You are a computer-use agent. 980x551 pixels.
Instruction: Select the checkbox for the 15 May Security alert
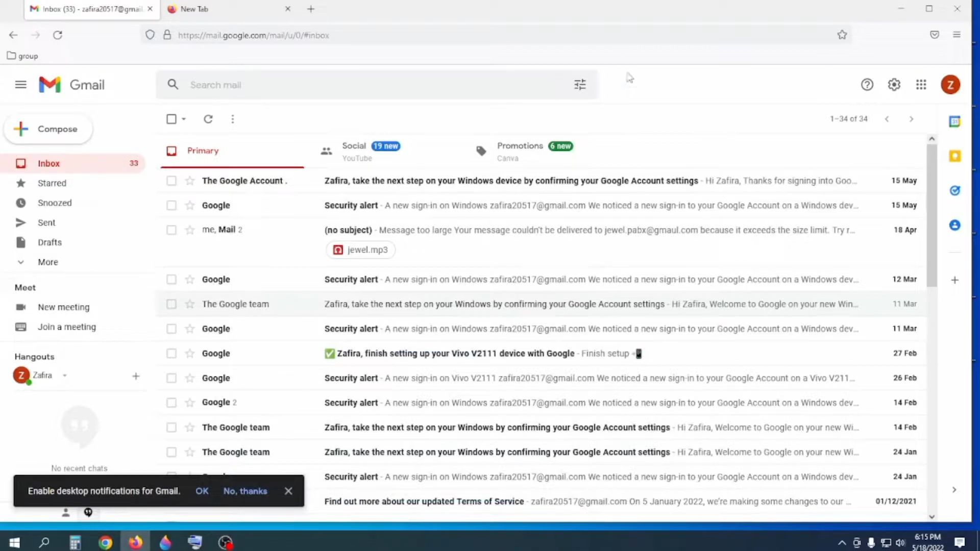(171, 206)
